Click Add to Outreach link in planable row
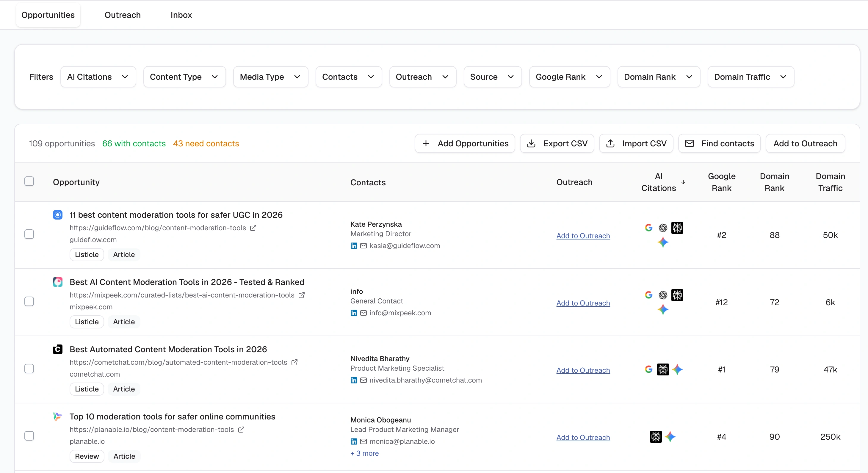This screenshot has height=473, width=868. [x=583, y=437]
